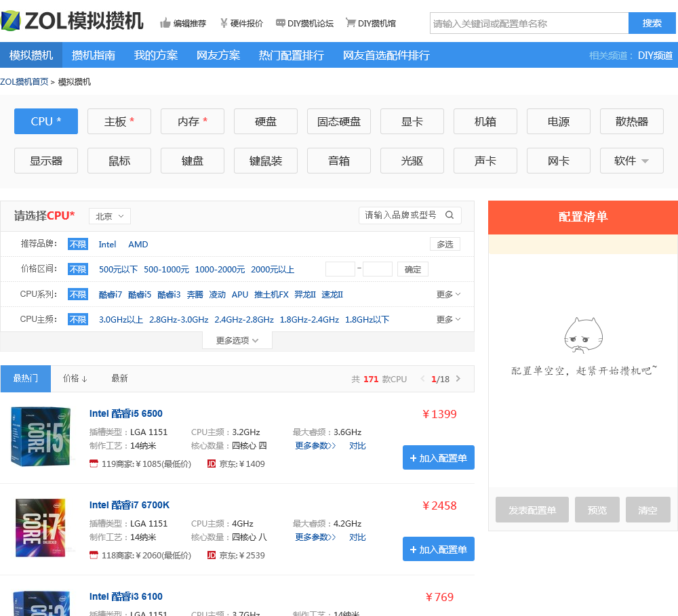Screen dimensions: 678x616
Task: Select 不限 for CPU主频
Action: (78, 319)
